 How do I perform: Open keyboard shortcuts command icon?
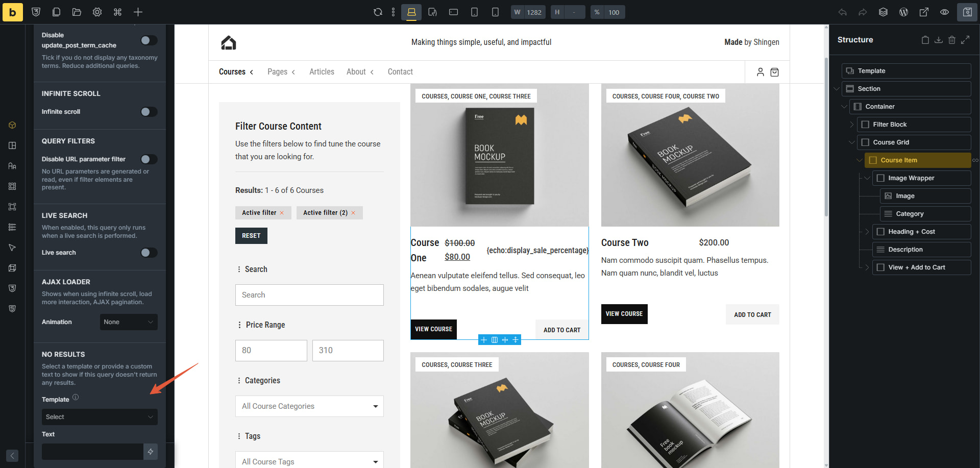click(x=117, y=12)
